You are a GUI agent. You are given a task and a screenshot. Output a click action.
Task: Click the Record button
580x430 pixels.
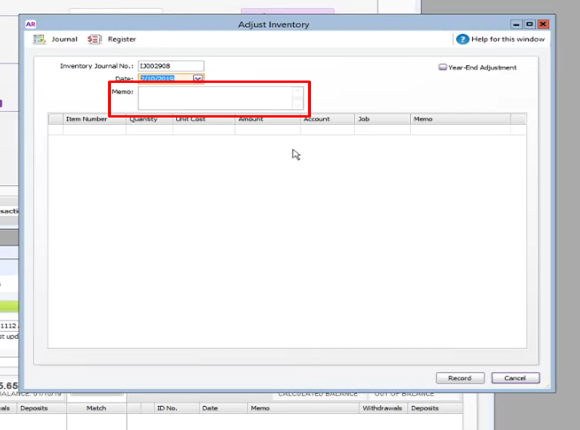pyautogui.click(x=460, y=378)
